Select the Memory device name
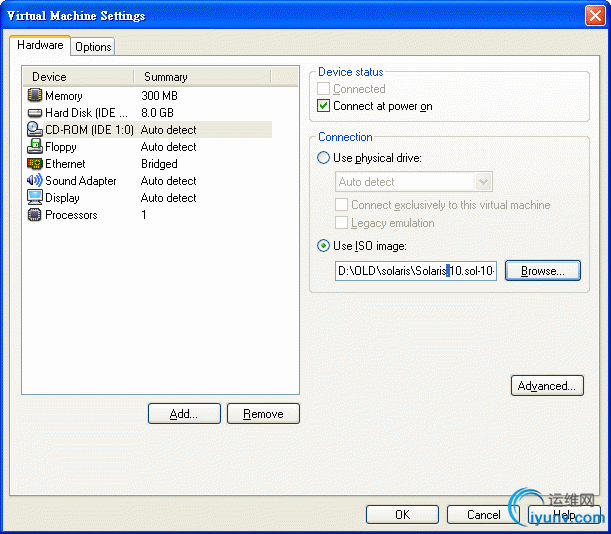Image resolution: width=611 pixels, height=534 pixels. point(64,95)
